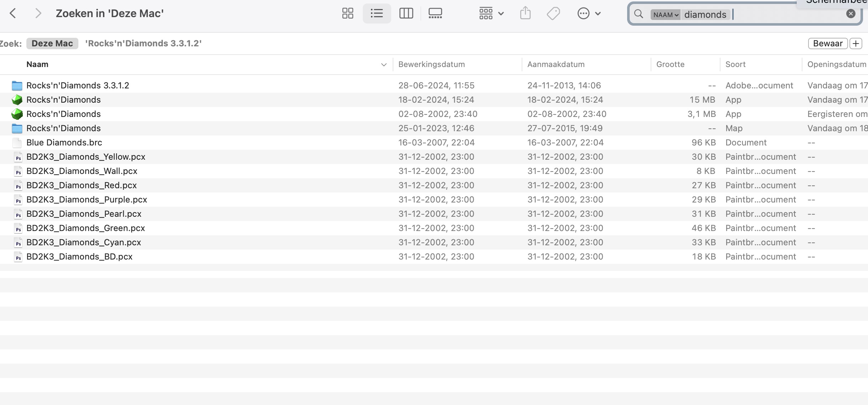The width and height of the screenshot is (868, 405).
Task: Click the Map kind cell
Action: (734, 128)
